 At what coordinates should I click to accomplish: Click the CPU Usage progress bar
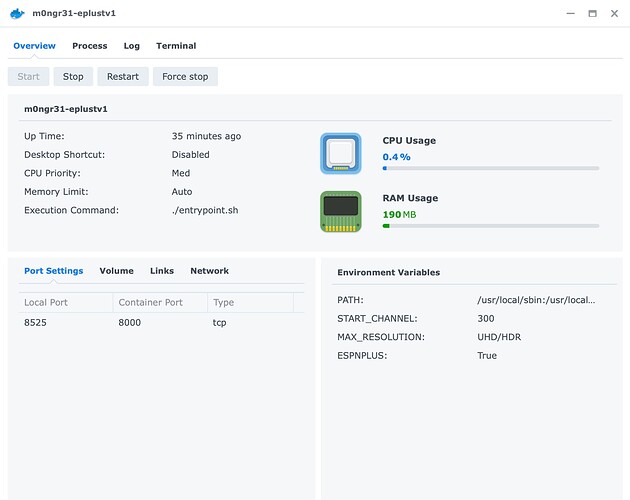(x=490, y=168)
